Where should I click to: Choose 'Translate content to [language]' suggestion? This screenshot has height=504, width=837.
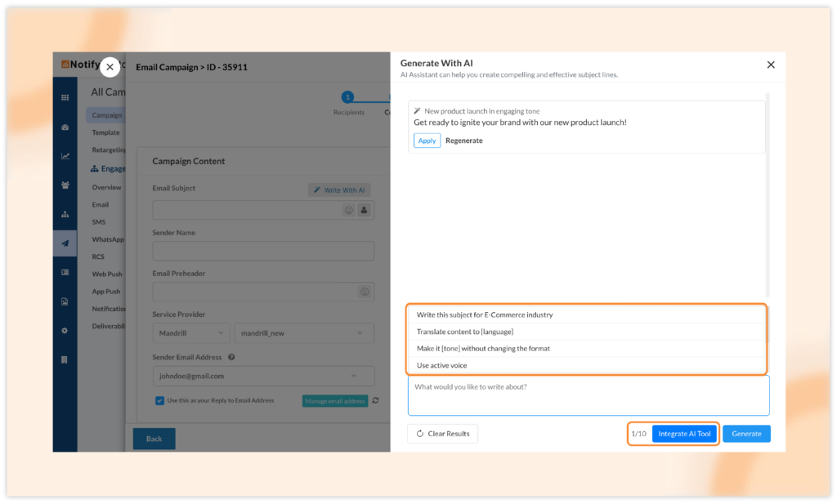point(586,332)
